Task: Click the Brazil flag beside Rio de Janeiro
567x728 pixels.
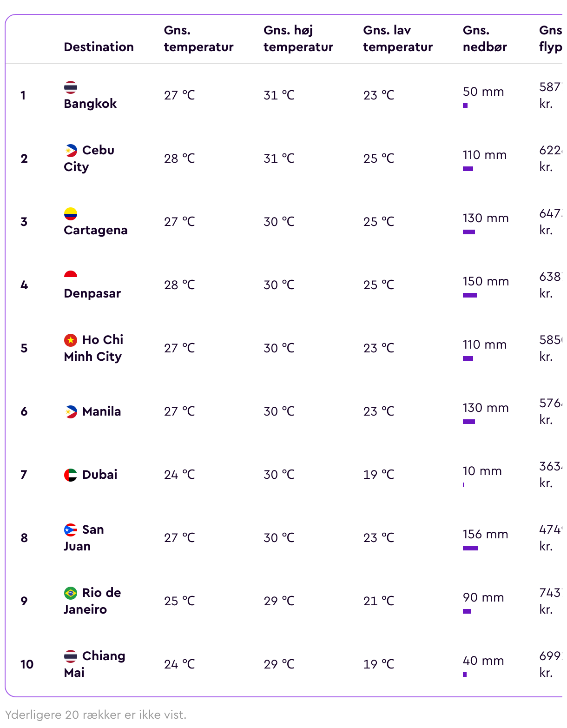Action: pos(71,593)
